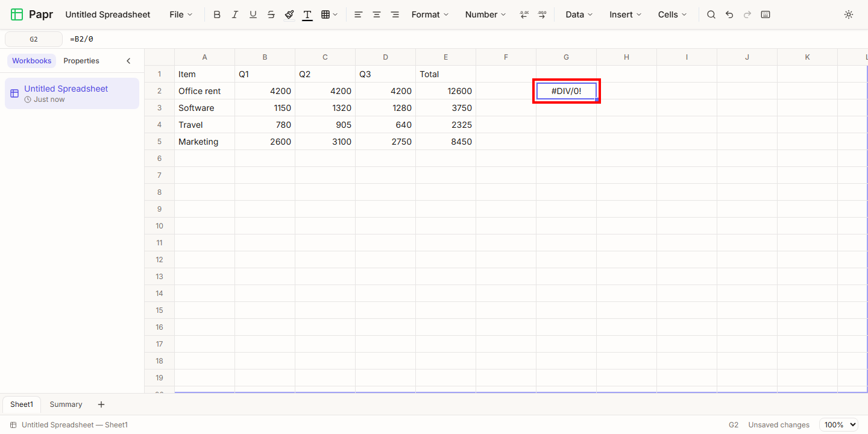This screenshot has width=868, height=434.
Task: Open the File menu
Action: (181, 14)
